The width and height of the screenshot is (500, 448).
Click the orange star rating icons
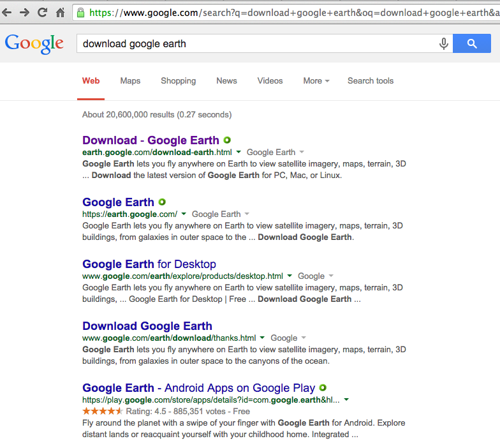click(x=102, y=411)
